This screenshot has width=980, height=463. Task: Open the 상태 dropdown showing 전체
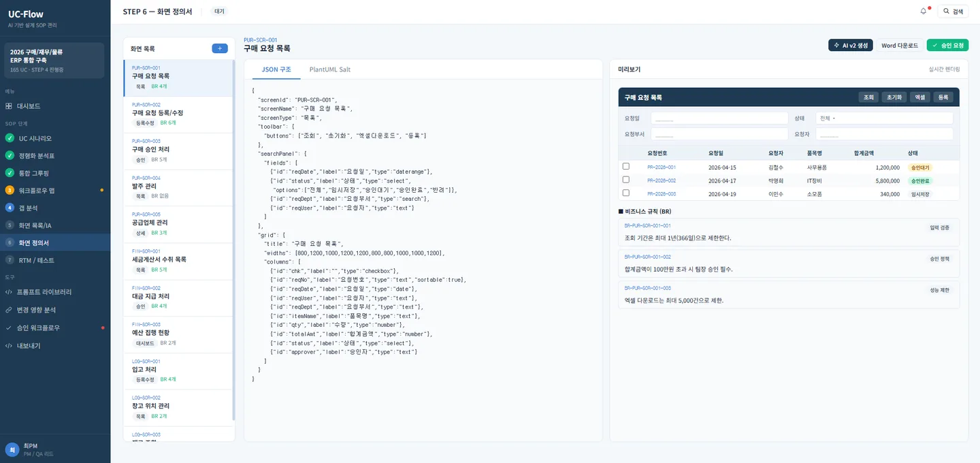[884, 118]
